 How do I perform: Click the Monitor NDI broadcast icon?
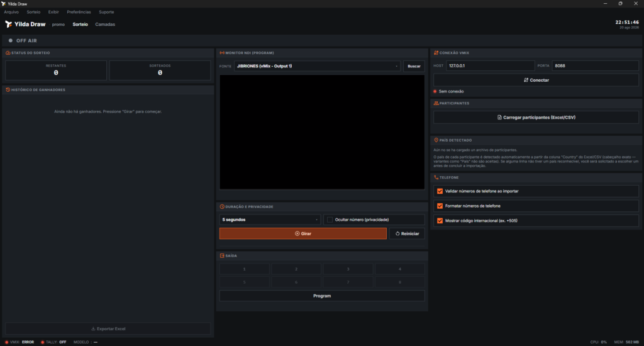(222, 53)
